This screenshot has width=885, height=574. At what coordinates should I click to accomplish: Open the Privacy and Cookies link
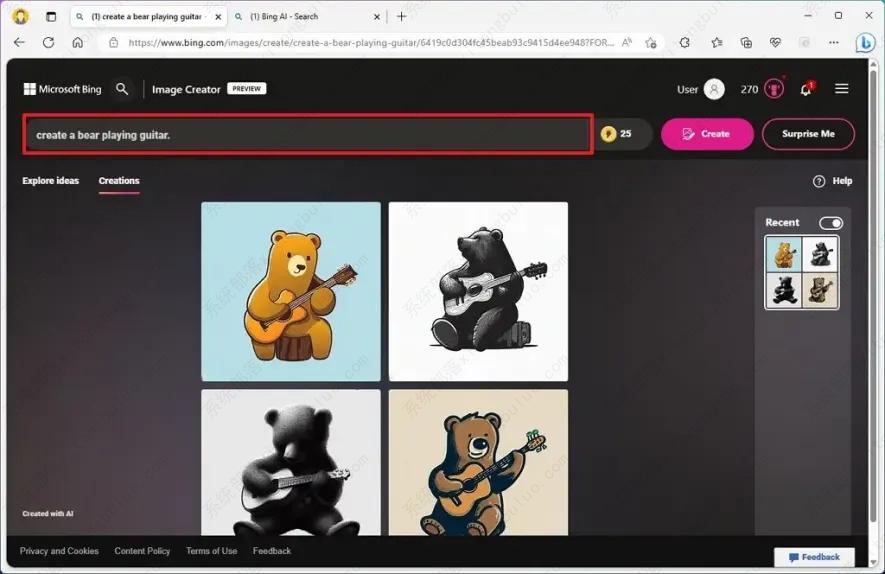(59, 551)
